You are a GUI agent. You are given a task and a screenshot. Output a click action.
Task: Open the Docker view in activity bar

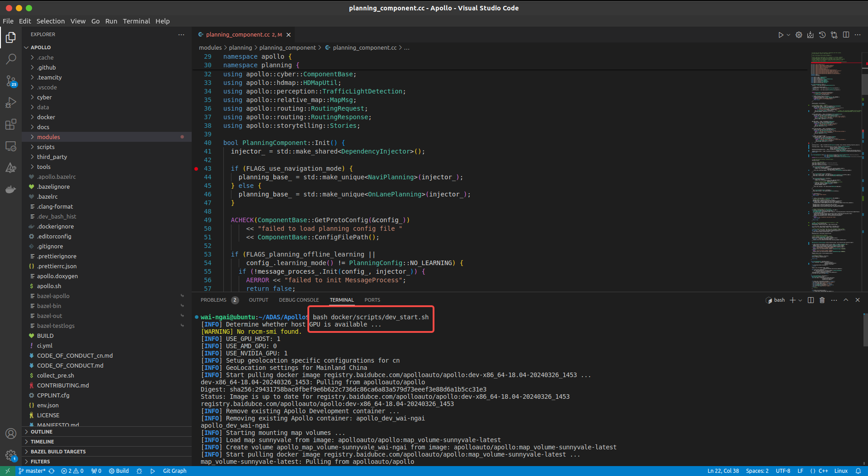point(11,189)
